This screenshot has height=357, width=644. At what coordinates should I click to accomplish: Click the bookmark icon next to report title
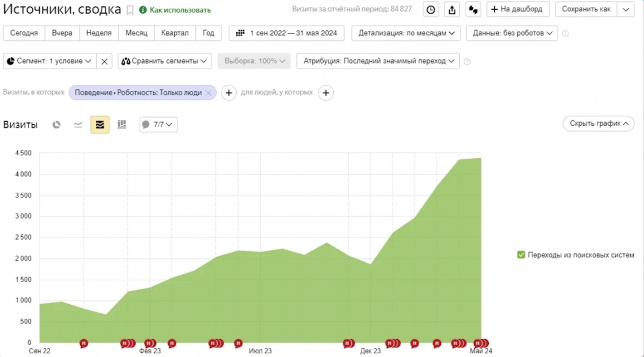(x=130, y=10)
